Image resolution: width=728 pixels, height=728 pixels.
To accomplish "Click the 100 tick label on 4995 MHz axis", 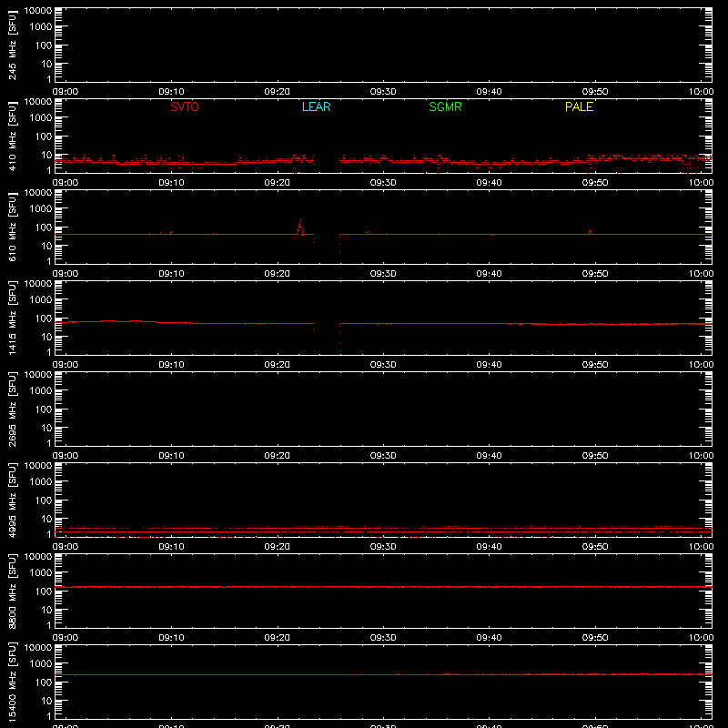I will tap(44, 500).
